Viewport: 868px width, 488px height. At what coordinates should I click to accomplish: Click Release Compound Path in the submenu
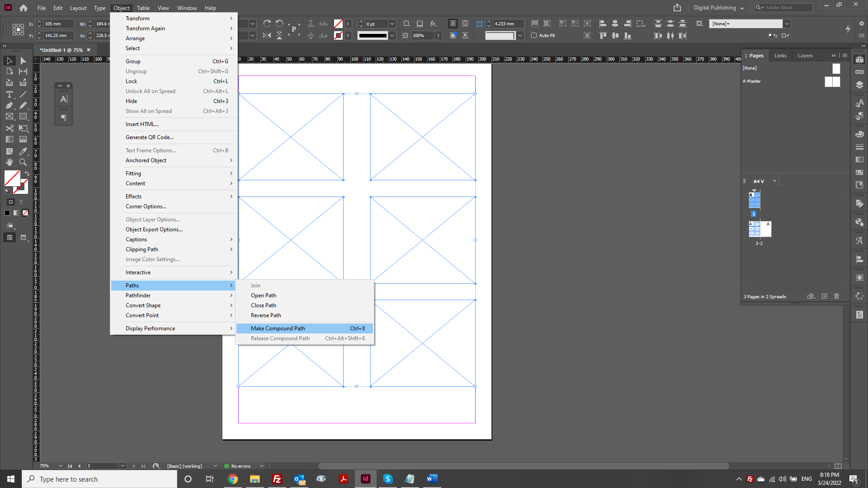click(280, 338)
